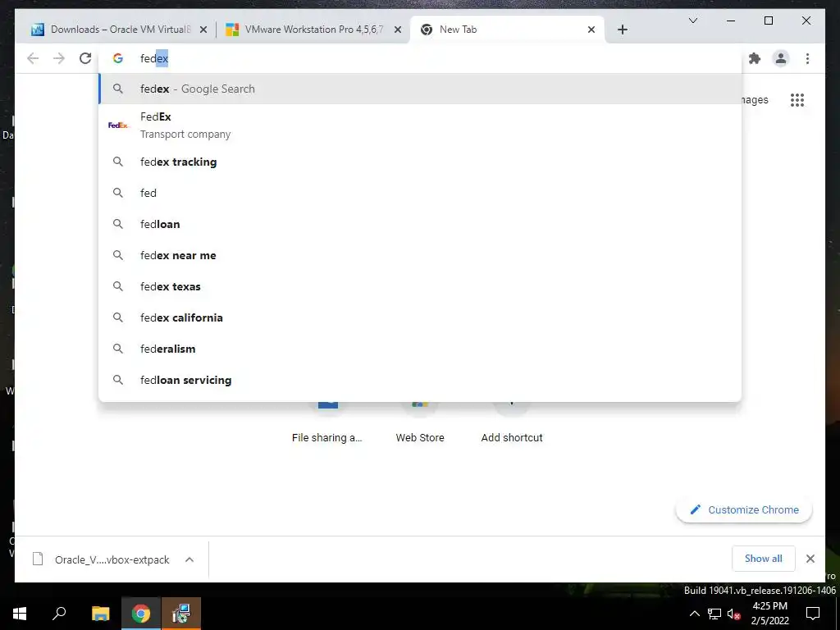Click the address bar containing fedex
840x630 pixels.
point(421,58)
